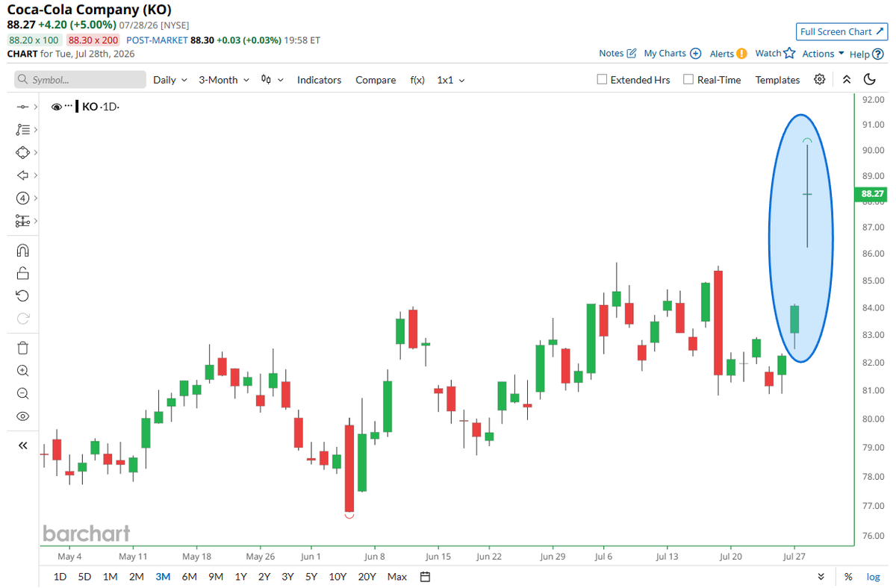Open the Actions dropdown menu
Image resolution: width=896 pixels, height=588 pixels.
[823, 54]
